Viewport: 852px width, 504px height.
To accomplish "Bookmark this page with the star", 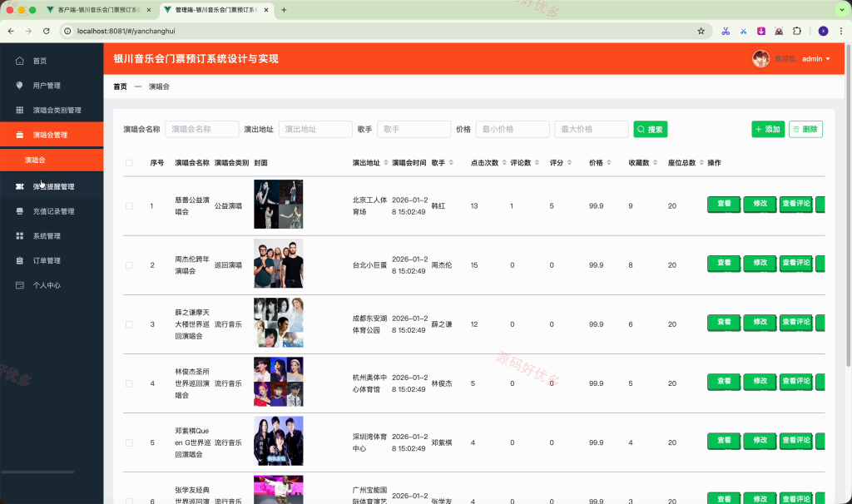I will point(701,31).
